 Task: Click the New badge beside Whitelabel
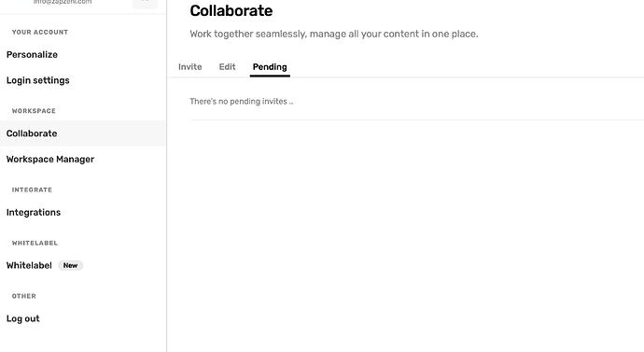(70, 265)
